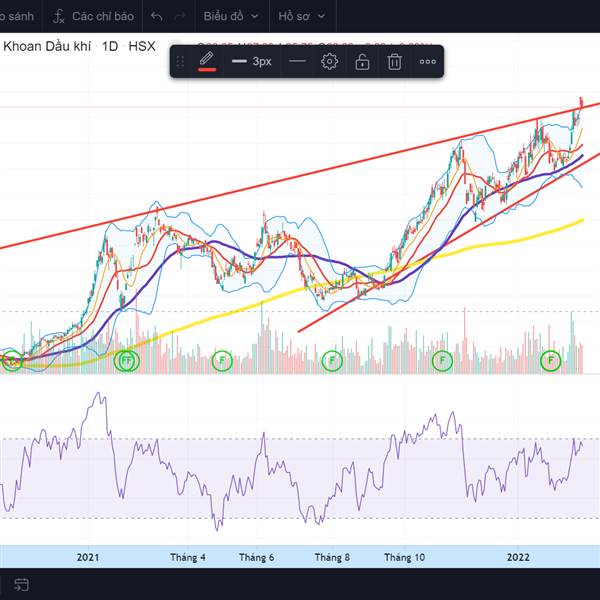Open more options three-dot menu
The width and height of the screenshot is (600, 600).
tap(427, 61)
